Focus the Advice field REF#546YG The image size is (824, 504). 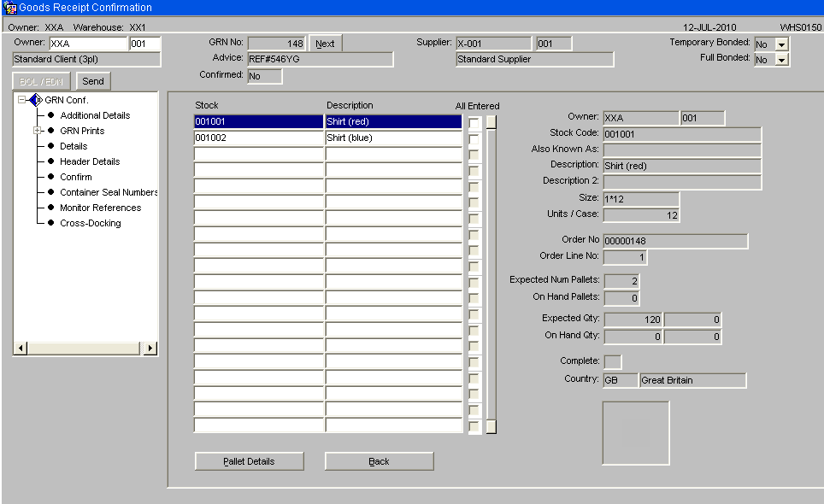(x=320, y=59)
